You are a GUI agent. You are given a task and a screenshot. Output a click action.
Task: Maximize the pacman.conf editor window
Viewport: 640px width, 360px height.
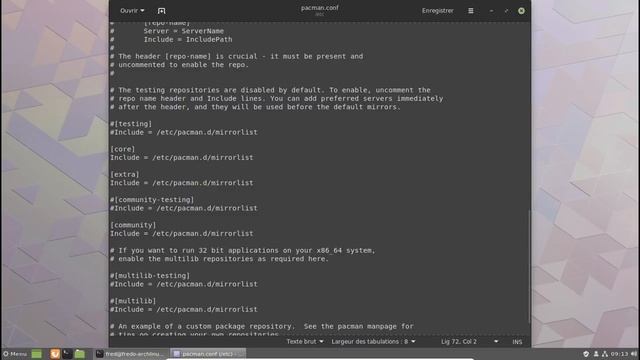coord(507,11)
